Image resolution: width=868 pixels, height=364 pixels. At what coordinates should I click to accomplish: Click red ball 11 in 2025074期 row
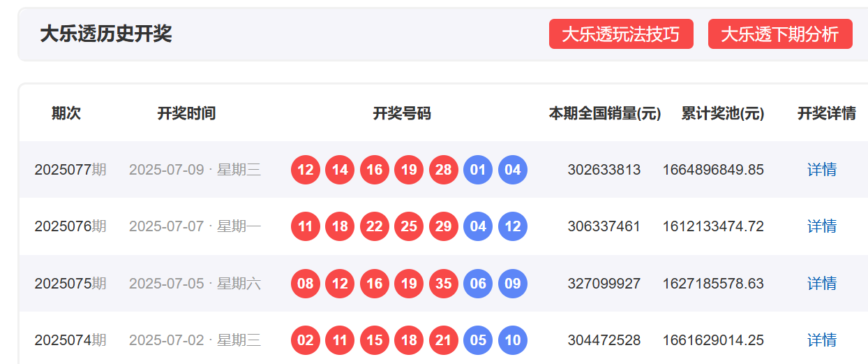coord(340,340)
